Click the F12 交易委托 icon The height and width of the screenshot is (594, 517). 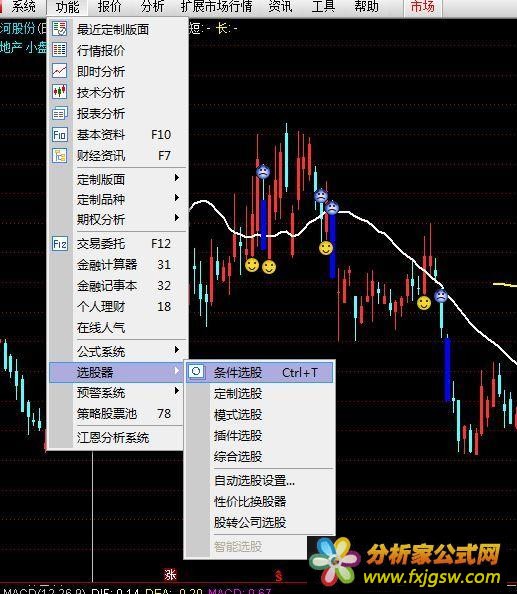pyautogui.click(x=59, y=244)
